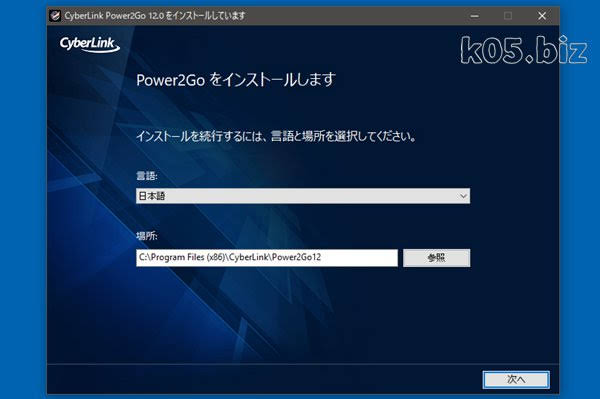Open the 言語 language dropdown showing 日本語
Viewport: 600px width, 399px height.
pos(303,196)
